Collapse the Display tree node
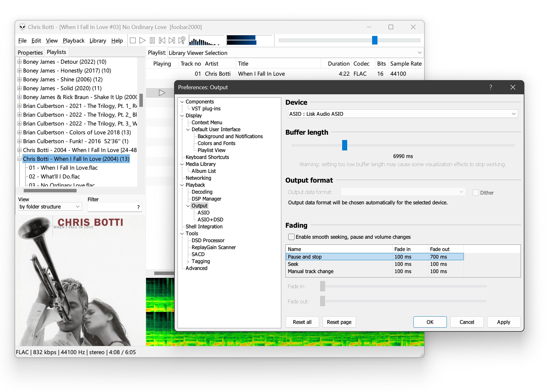Screen dimensions: 549x392 (x=182, y=116)
